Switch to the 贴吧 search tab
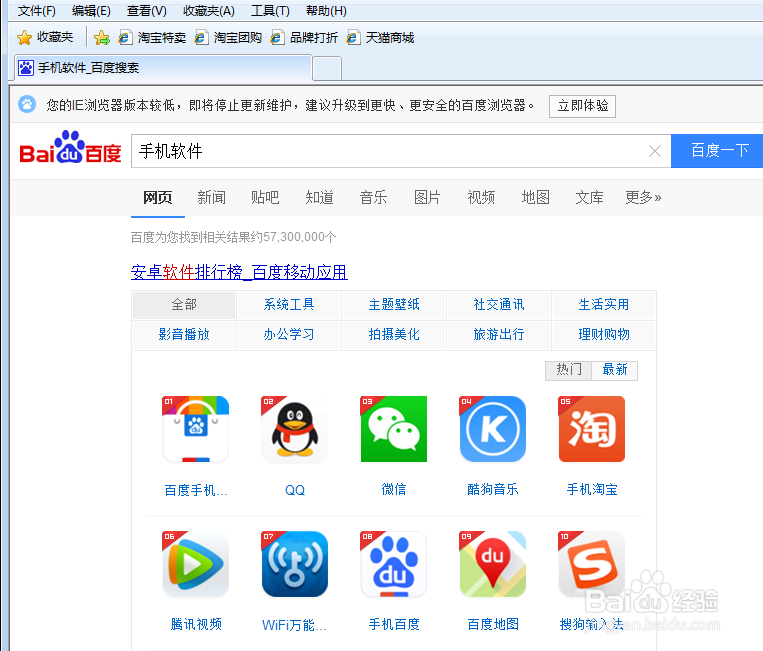 [x=265, y=197]
